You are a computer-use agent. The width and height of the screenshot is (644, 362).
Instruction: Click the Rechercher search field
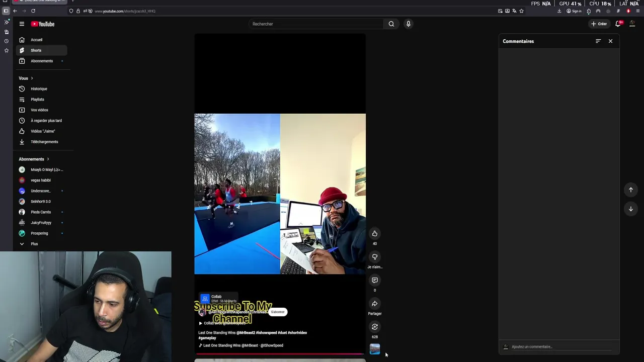(316, 24)
